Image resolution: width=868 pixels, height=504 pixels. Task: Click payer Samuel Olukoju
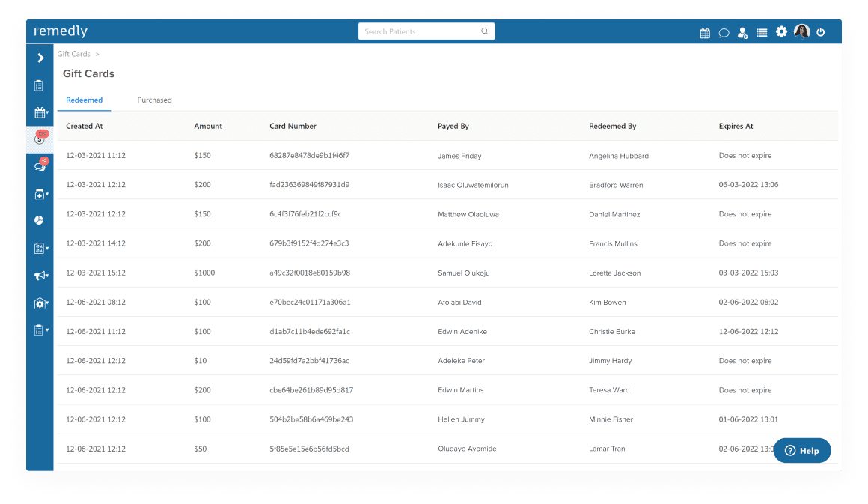[464, 273]
